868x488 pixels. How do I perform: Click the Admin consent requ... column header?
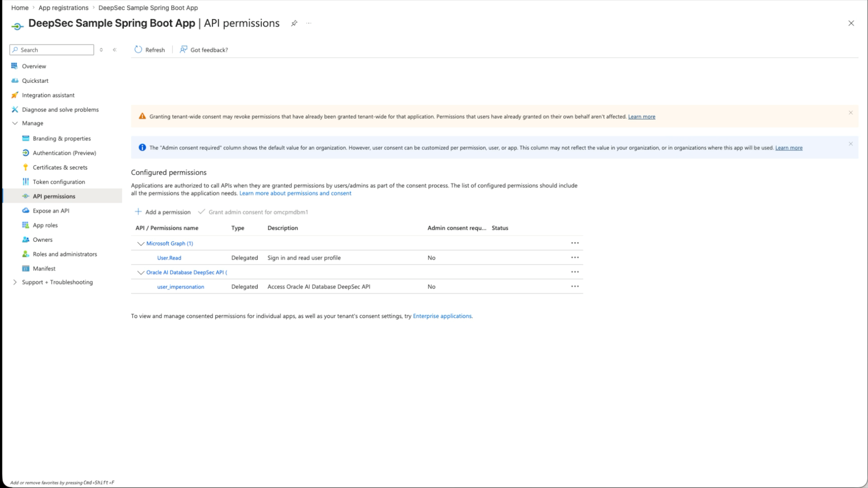[457, 228]
